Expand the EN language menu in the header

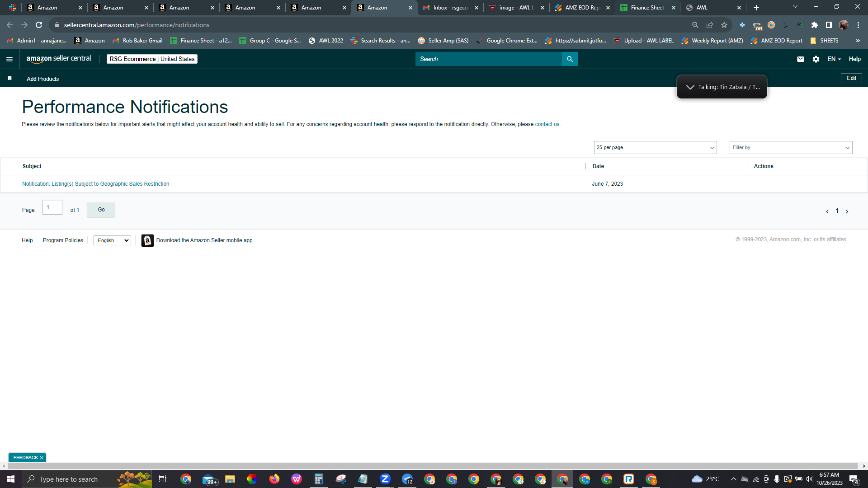tap(834, 59)
